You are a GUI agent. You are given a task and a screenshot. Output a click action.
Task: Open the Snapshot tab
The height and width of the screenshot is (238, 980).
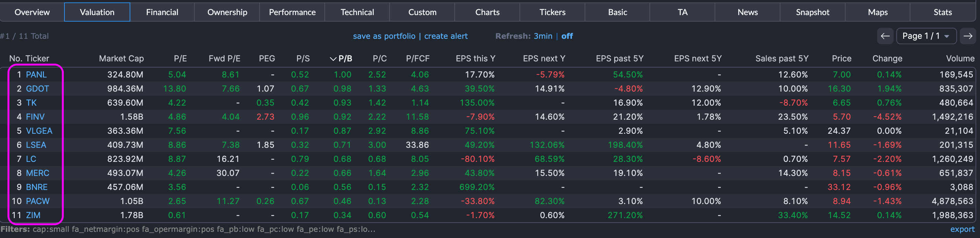click(813, 12)
